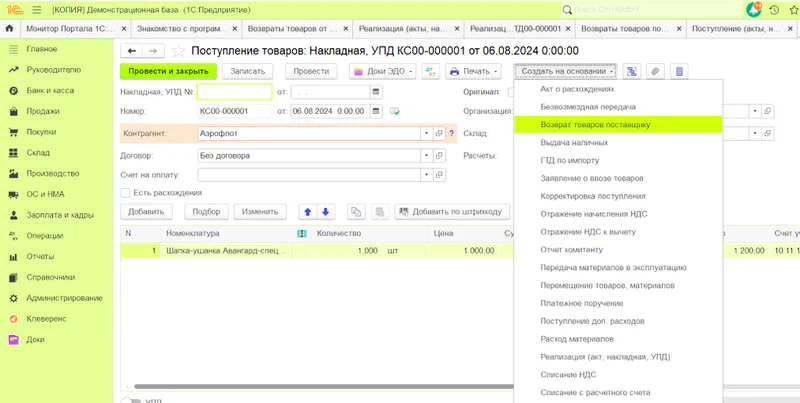Click the paperclip attached files icon
The width and height of the screenshot is (800, 403).
click(x=656, y=71)
